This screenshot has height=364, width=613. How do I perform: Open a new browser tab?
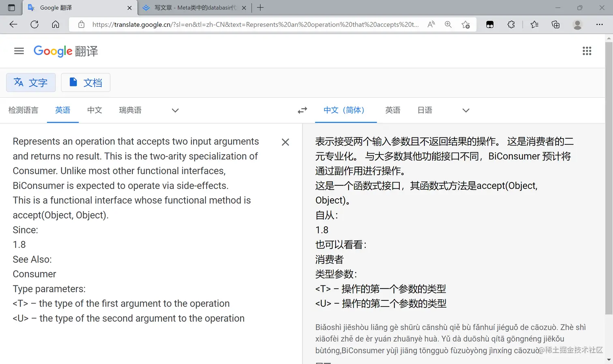coord(260,8)
